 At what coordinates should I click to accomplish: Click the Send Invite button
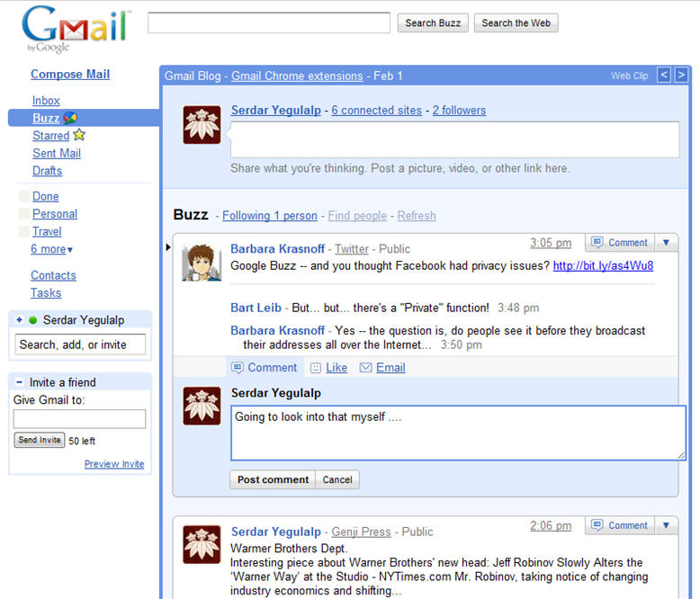coord(40,440)
